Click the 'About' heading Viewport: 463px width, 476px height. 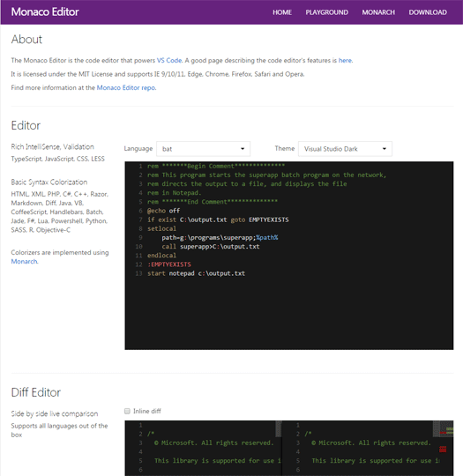point(26,40)
